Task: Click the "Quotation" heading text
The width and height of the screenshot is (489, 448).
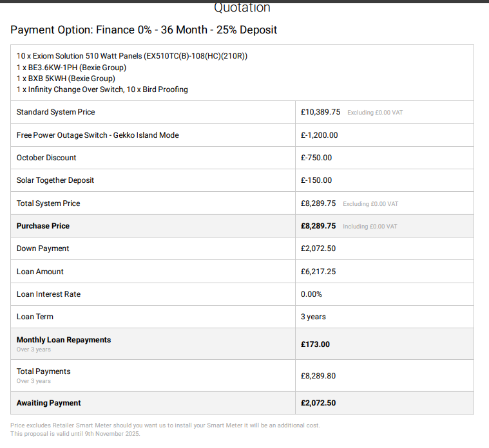Action: click(242, 8)
